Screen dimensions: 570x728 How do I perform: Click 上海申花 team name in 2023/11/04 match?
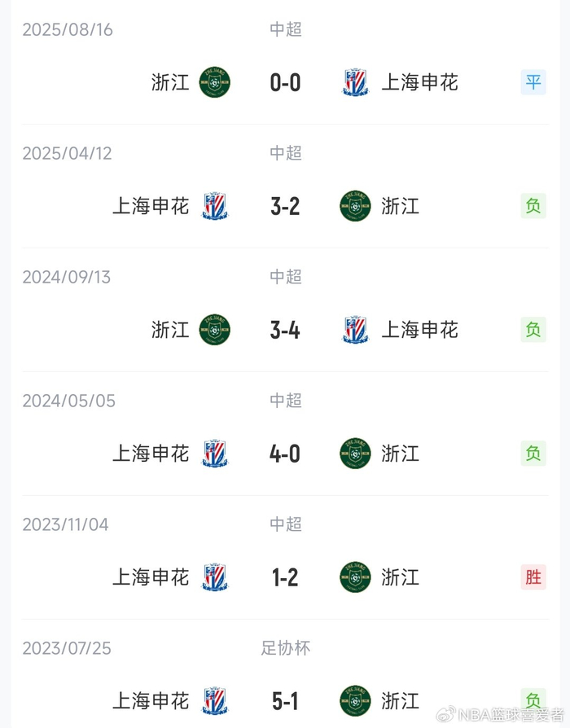[x=151, y=577]
